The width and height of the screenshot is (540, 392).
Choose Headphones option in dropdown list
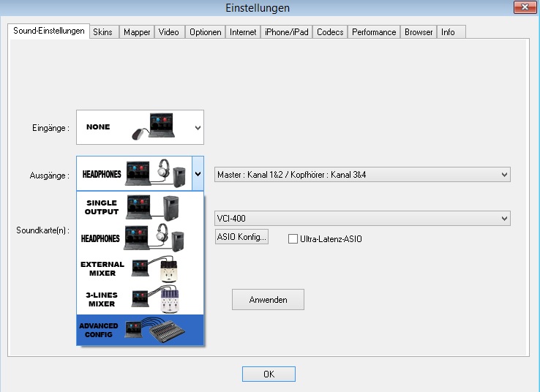click(140, 239)
